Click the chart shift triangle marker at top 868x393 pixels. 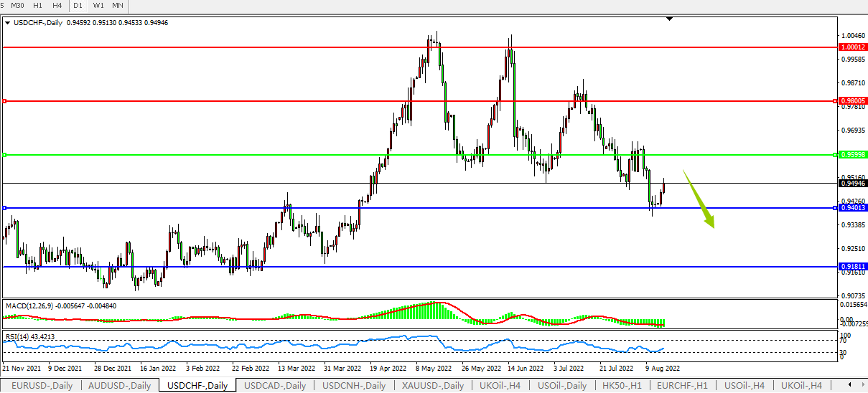(x=669, y=19)
